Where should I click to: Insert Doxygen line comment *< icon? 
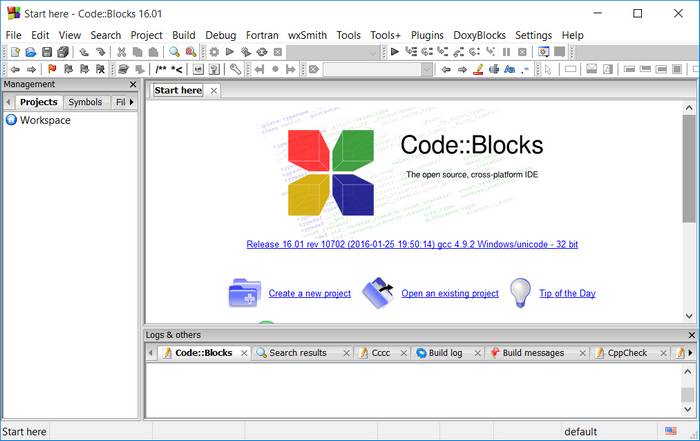click(x=177, y=69)
